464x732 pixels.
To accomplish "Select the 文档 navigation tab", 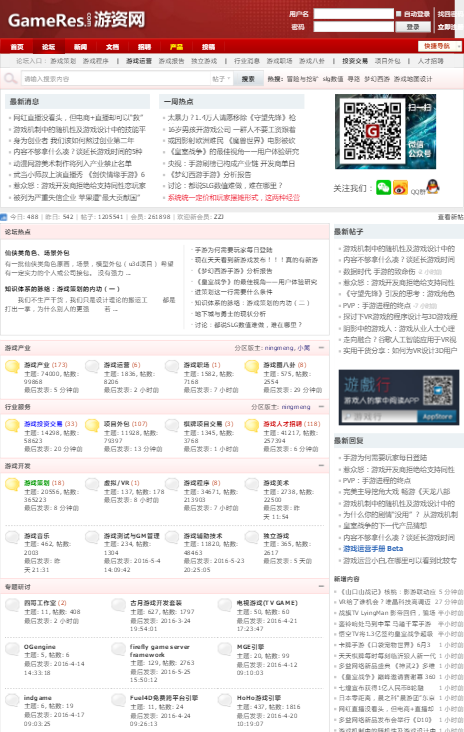I will (x=112, y=47).
